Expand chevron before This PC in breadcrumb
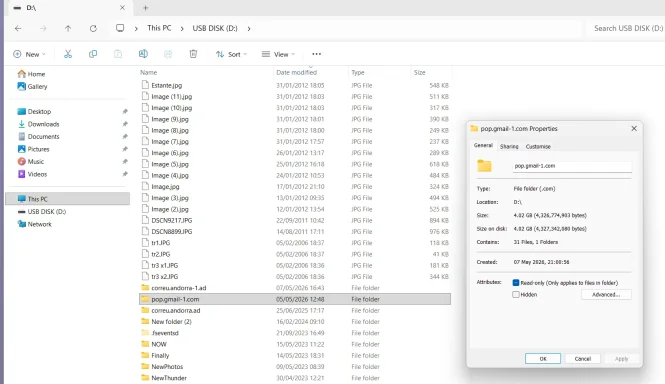Screen dimensions: 665x384 (x=136, y=28)
